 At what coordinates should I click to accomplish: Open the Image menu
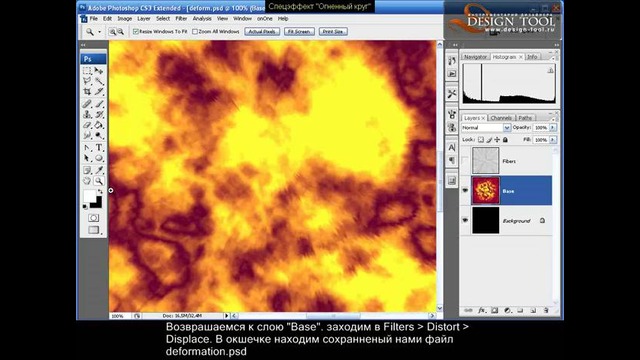point(124,19)
